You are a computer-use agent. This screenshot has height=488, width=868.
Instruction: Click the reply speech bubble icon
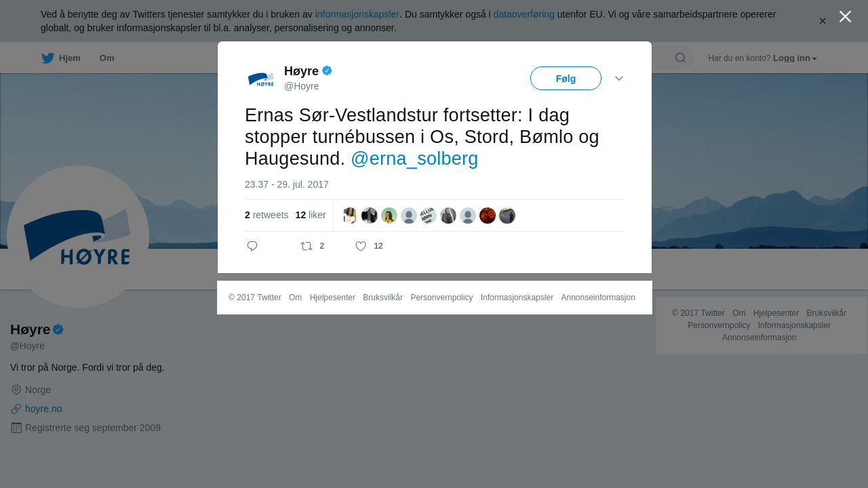pyautogui.click(x=252, y=246)
